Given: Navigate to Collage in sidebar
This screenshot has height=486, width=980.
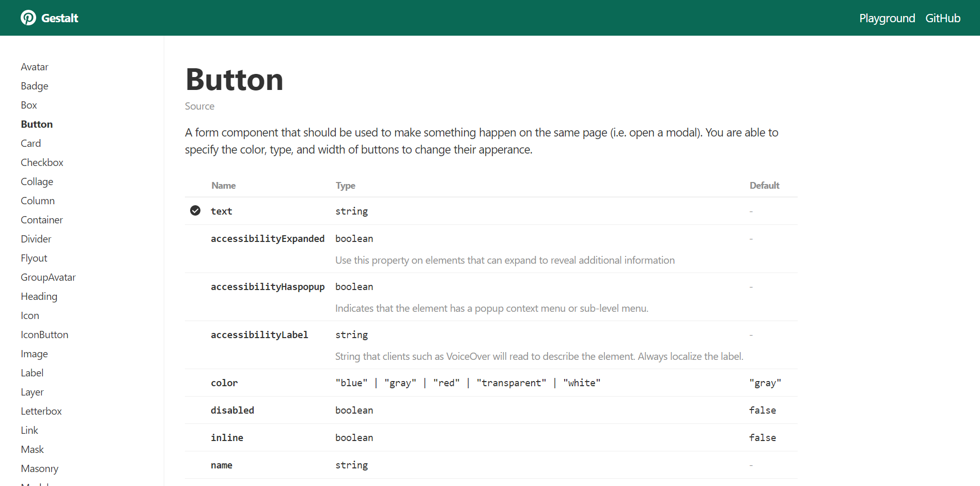Looking at the screenshot, I should (x=37, y=181).
